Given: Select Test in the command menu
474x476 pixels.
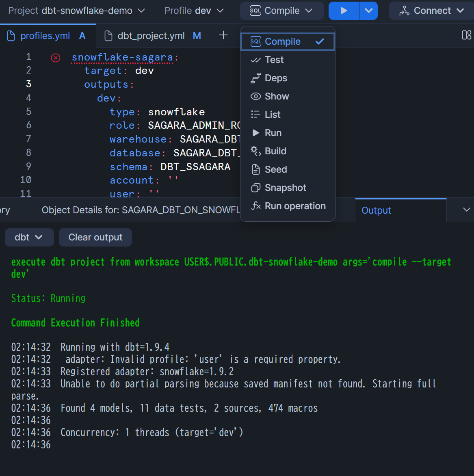Looking at the screenshot, I should [x=288, y=60].
